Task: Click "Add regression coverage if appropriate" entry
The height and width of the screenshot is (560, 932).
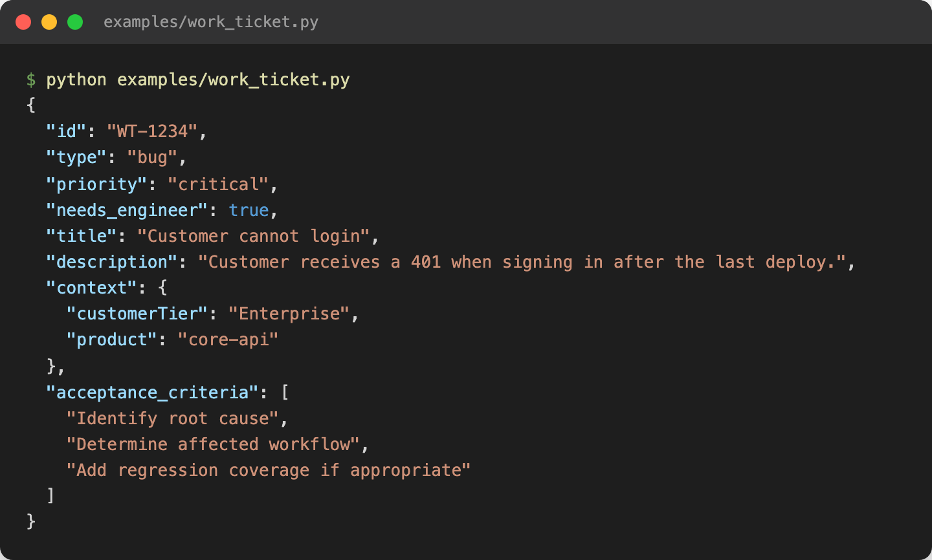Action: (x=268, y=470)
